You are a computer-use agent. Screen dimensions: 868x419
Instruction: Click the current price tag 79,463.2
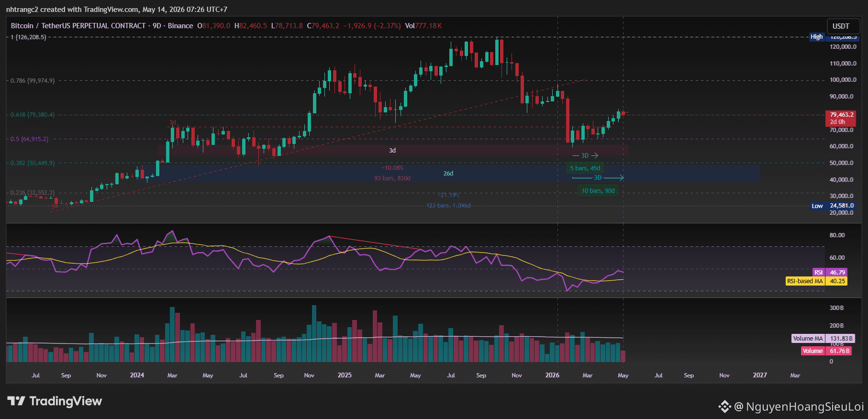(x=842, y=115)
